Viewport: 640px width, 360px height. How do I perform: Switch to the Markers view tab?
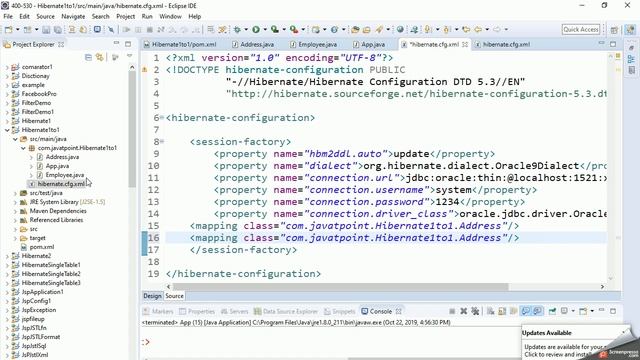click(x=158, y=311)
